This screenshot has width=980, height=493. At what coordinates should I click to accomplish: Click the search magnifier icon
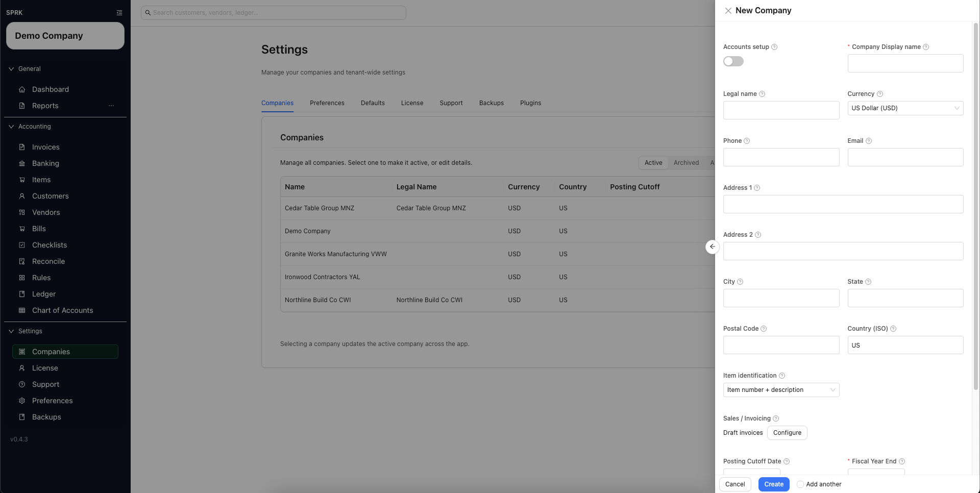[148, 13]
